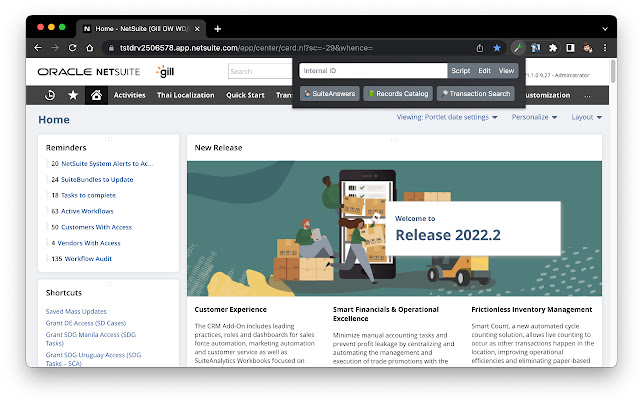
Task: Click the Customer Experience heading
Action: click(231, 310)
